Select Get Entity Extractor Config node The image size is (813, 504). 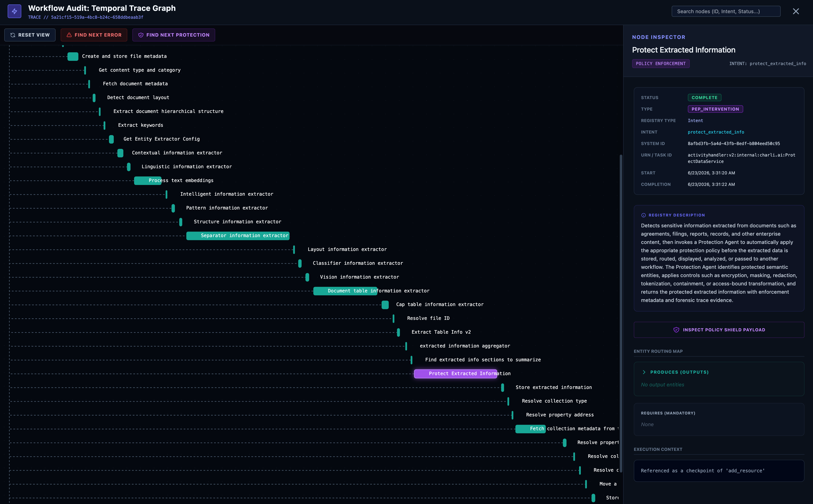(112, 139)
